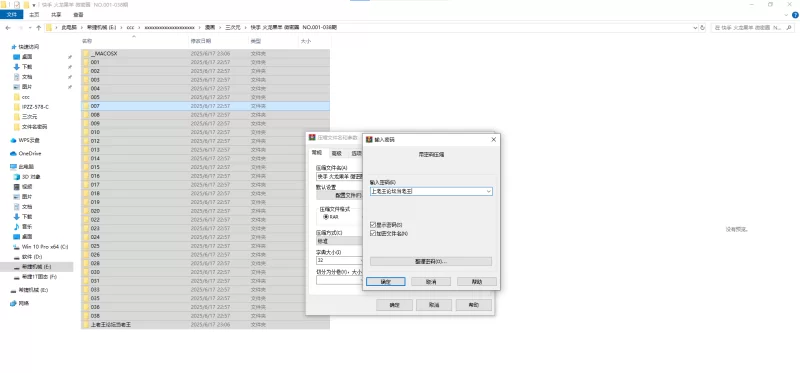Viewport: 800px width, 373px height.
Task: Select folder 007 in the file list
Action: [205, 106]
